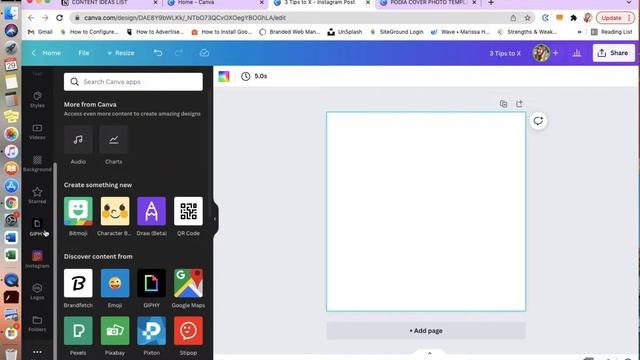The image size is (640, 360).
Task: Open the Brandfetch content app
Action: tap(78, 283)
